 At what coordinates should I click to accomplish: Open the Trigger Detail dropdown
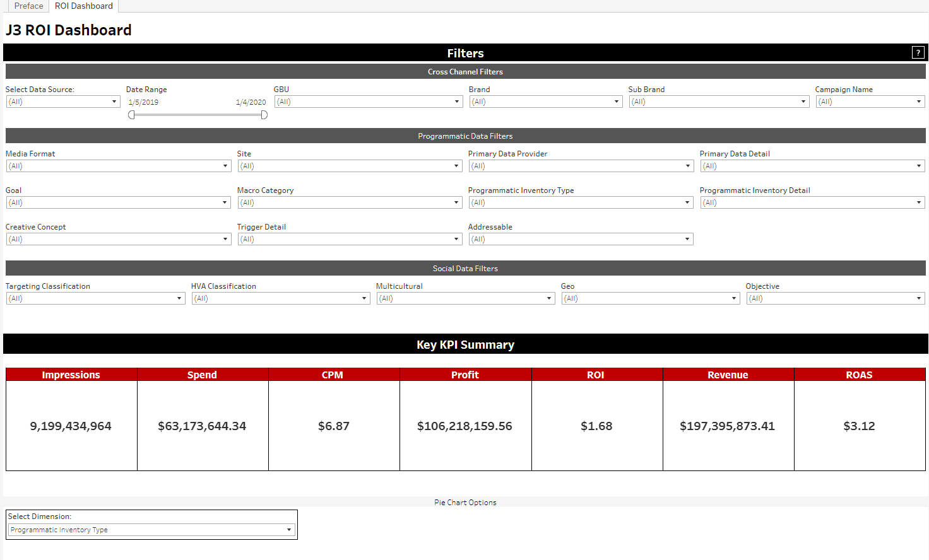pyautogui.click(x=350, y=239)
